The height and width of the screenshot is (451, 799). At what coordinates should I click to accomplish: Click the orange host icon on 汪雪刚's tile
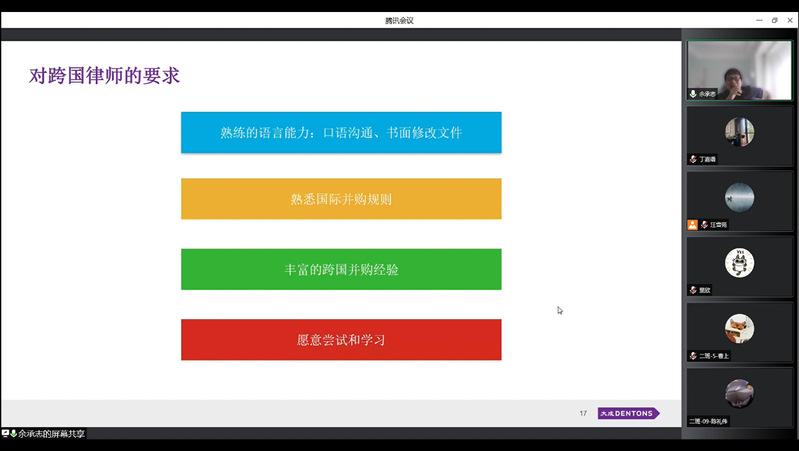pos(693,225)
